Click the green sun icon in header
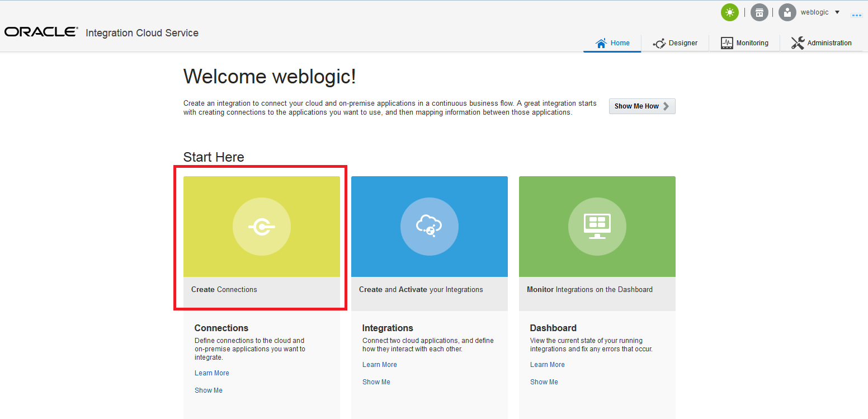Image resolution: width=868 pixels, height=419 pixels. click(729, 12)
